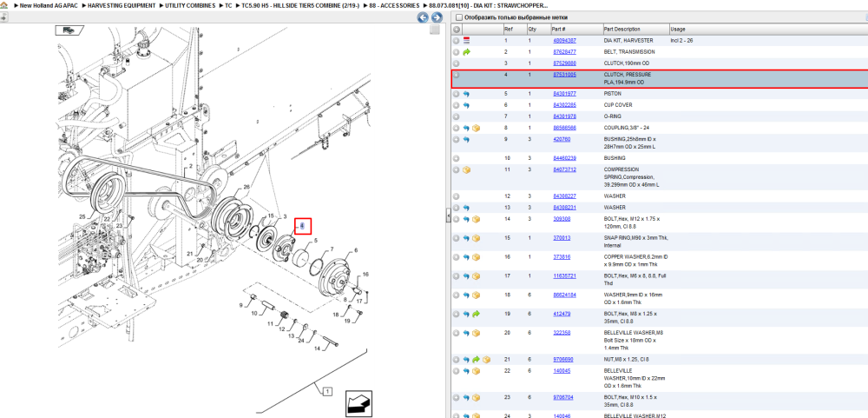Select callout 2 on the belt diagram
The image size is (868, 418).
tap(190, 166)
